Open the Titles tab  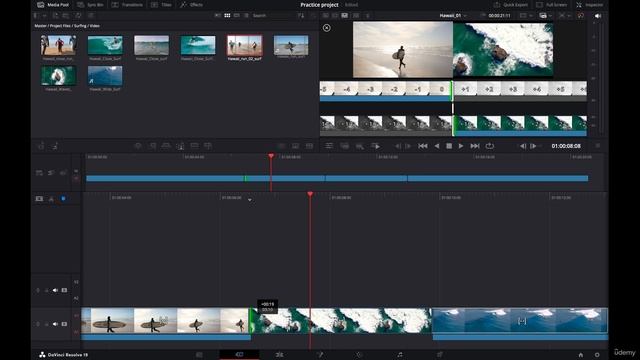(161, 5)
